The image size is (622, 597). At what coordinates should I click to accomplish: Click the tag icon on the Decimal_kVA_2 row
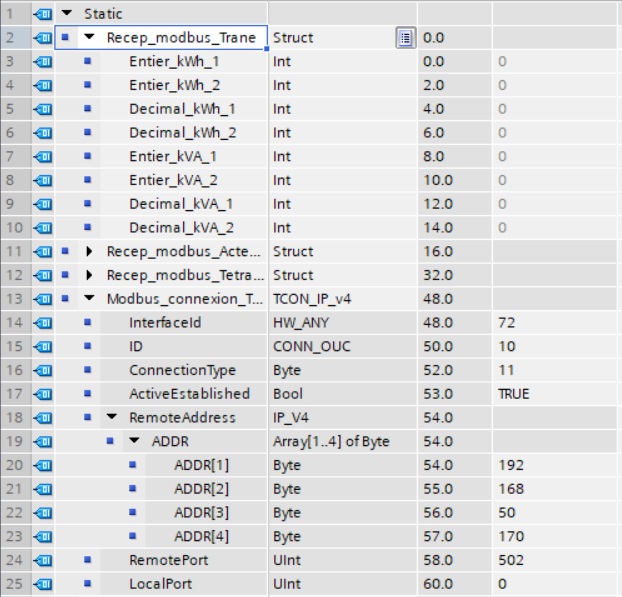pos(44,227)
